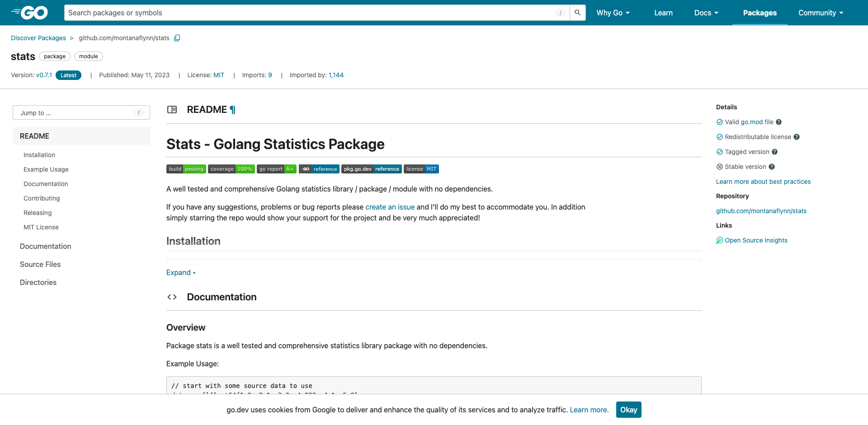
Task: Click the Open Source Insights icon
Action: click(720, 240)
